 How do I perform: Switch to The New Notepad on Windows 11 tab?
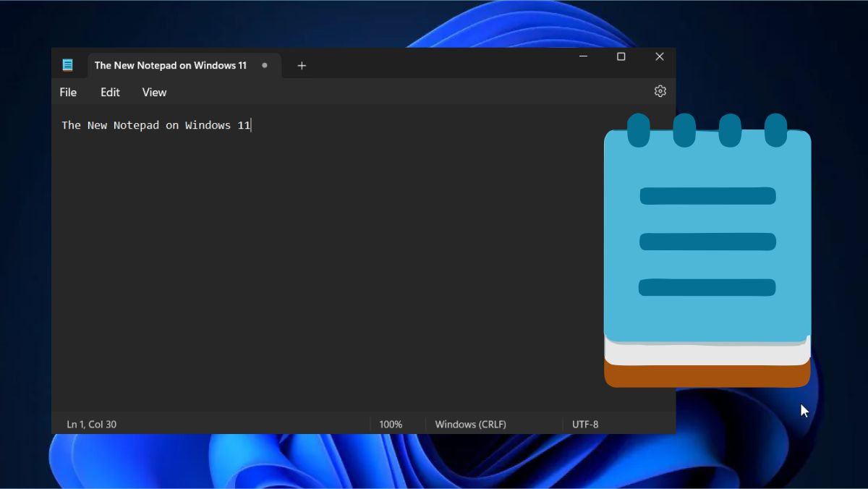click(x=170, y=65)
